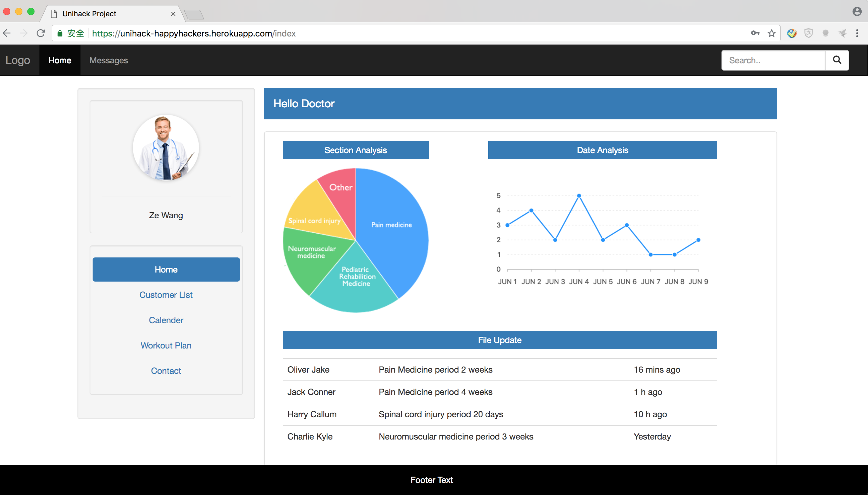This screenshot has height=495, width=868.
Task: Click the Pain medicine pie slice
Action: (391, 225)
